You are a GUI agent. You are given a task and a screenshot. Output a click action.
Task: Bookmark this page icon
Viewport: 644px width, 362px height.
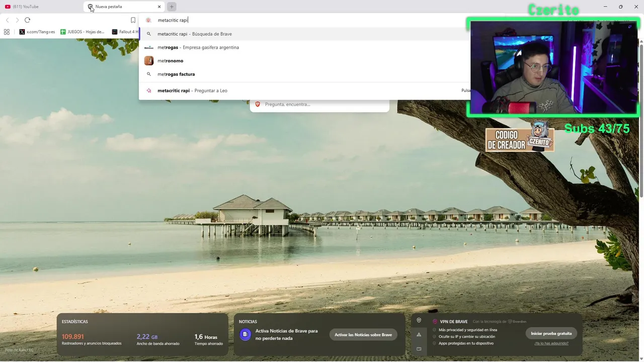(133, 20)
